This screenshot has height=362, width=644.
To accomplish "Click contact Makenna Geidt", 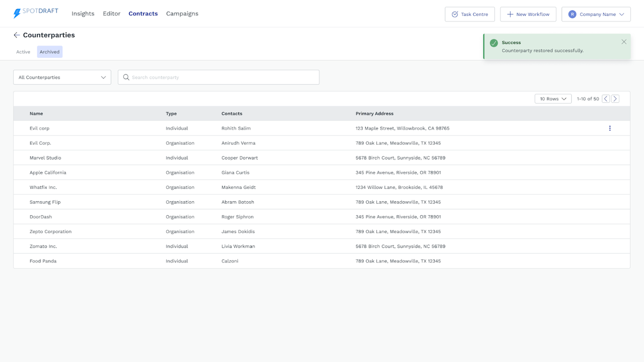I will [x=238, y=187].
